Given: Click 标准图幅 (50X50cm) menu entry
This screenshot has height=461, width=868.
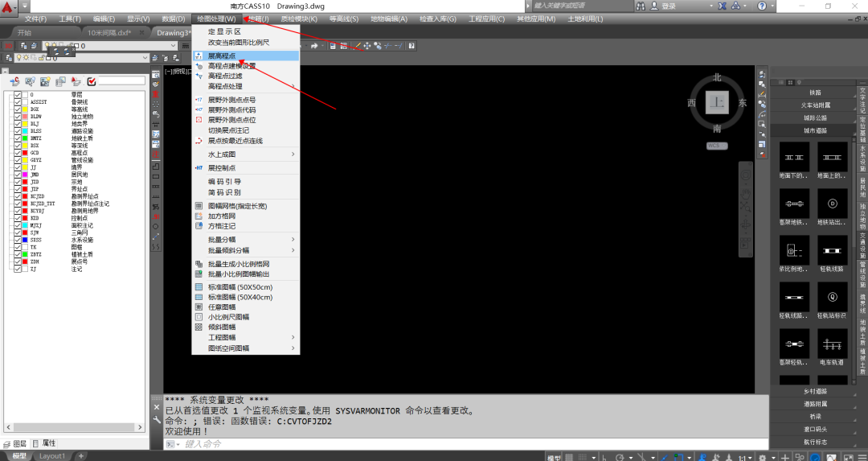Looking at the screenshot, I should (x=246, y=287).
